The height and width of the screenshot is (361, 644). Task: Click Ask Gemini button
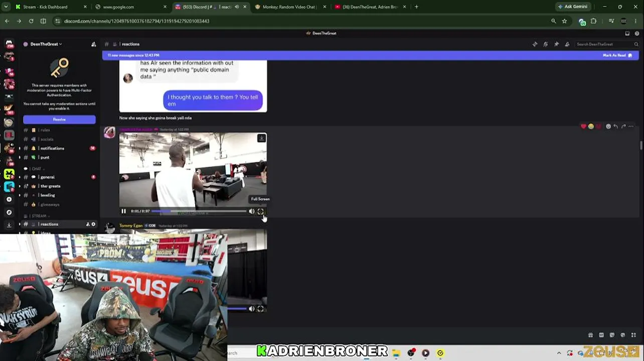573,7
